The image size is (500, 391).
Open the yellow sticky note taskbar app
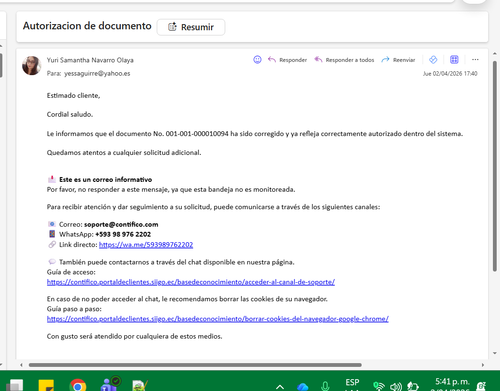[x=46, y=386]
